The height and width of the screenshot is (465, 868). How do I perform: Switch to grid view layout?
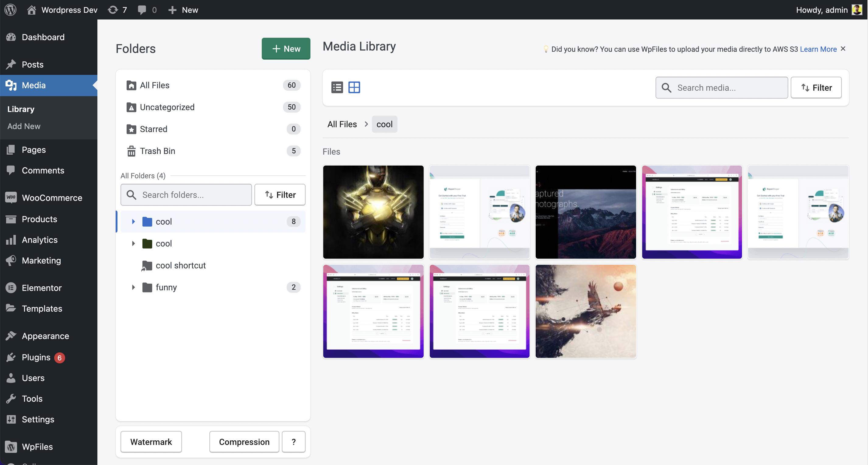(x=354, y=88)
